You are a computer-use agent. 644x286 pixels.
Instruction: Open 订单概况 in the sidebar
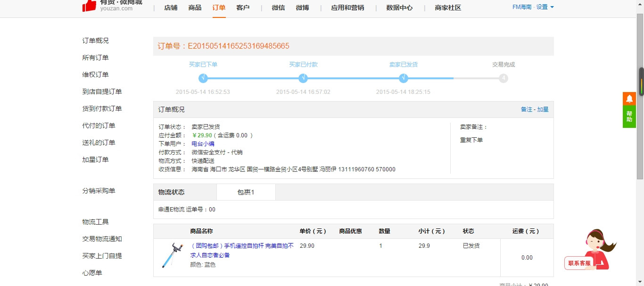95,41
